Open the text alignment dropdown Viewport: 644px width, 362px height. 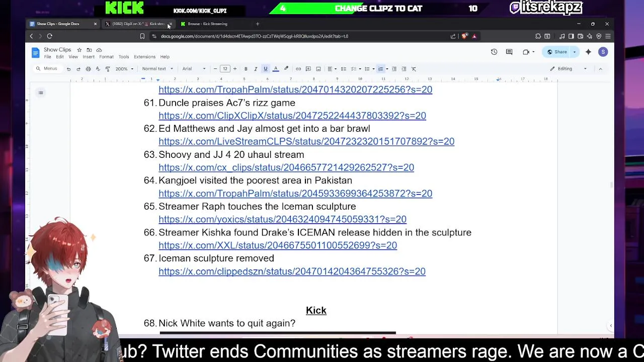point(332,69)
